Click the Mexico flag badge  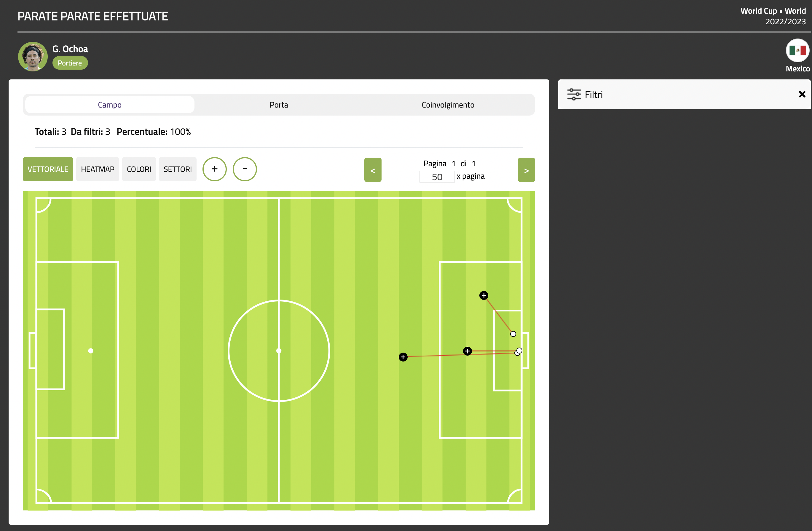click(797, 50)
